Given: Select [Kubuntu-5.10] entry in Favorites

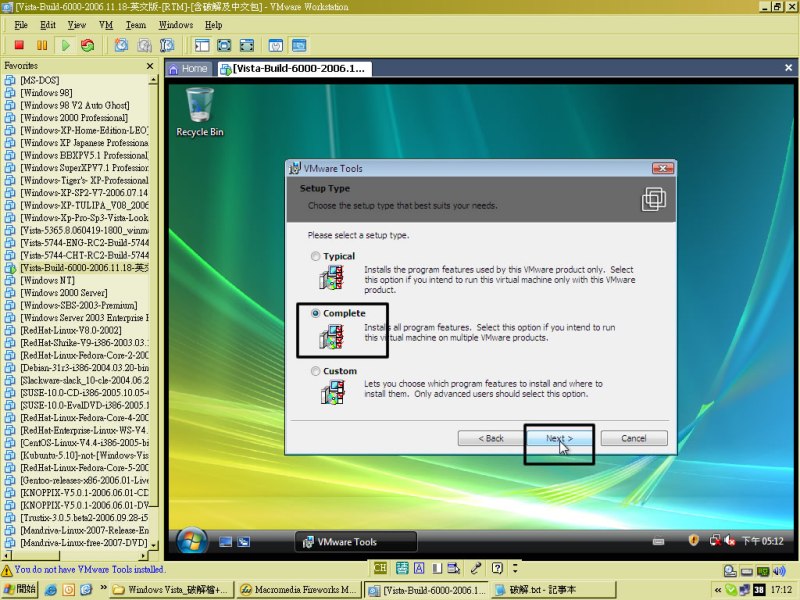Looking at the screenshot, I should (x=84, y=456).
